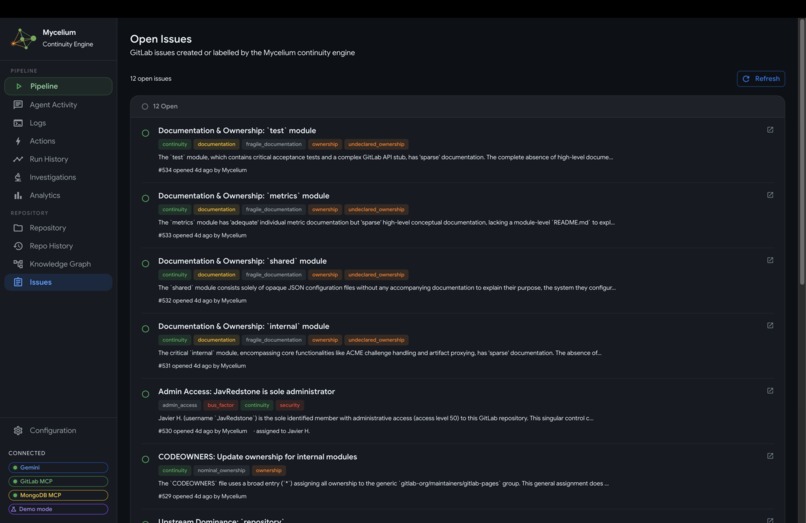The height and width of the screenshot is (523, 806).
Task: Click nominal_ownership label on CODEOWNERS issue
Action: tap(221, 471)
